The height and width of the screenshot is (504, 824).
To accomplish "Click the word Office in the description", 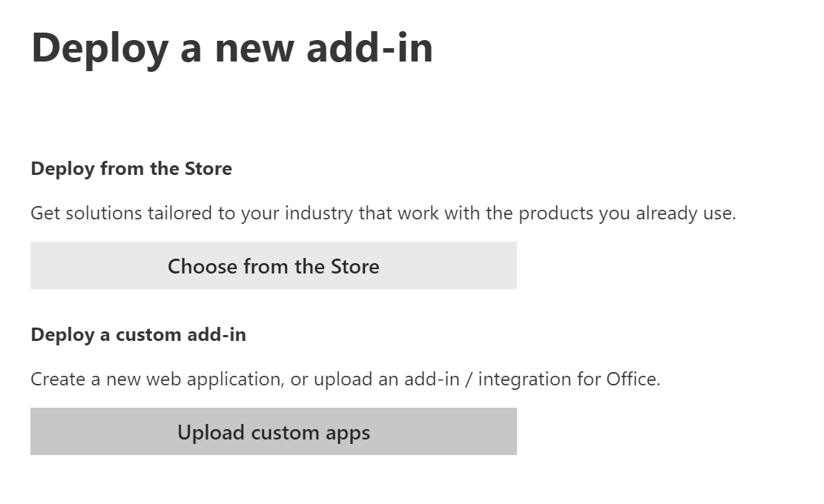I will tap(631, 379).
